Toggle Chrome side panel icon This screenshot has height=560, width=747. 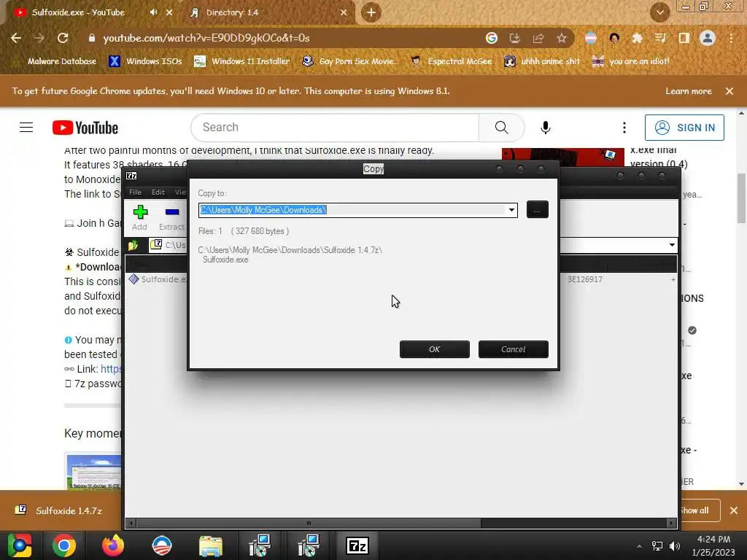click(684, 38)
